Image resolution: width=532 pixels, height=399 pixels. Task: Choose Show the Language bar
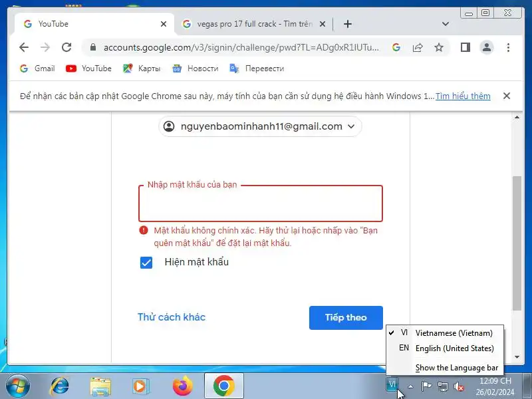tap(445, 368)
